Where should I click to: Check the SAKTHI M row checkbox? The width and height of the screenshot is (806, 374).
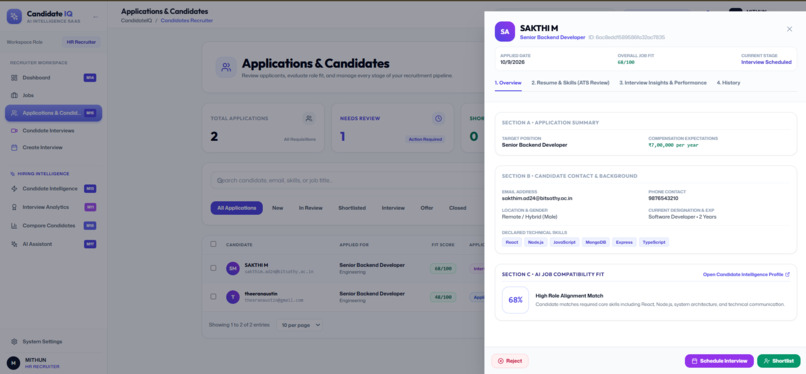213,268
